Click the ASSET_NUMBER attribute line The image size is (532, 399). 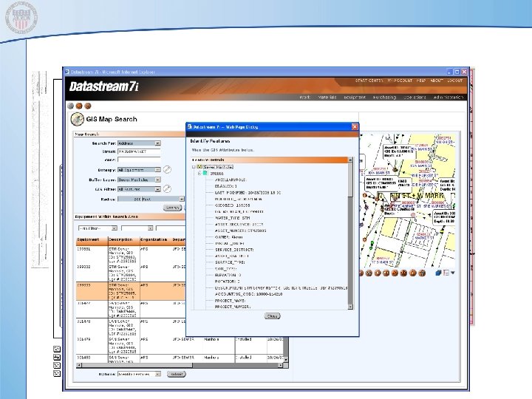[241, 231]
